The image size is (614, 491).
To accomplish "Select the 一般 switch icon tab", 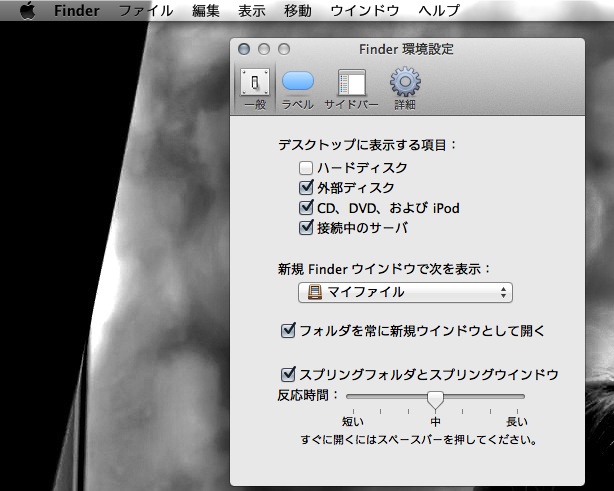I will pos(255,88).
